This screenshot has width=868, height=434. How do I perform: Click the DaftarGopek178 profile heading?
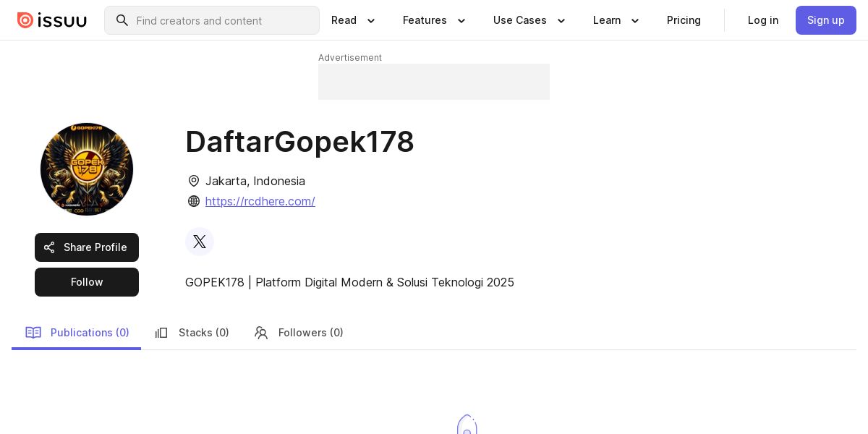299,142
